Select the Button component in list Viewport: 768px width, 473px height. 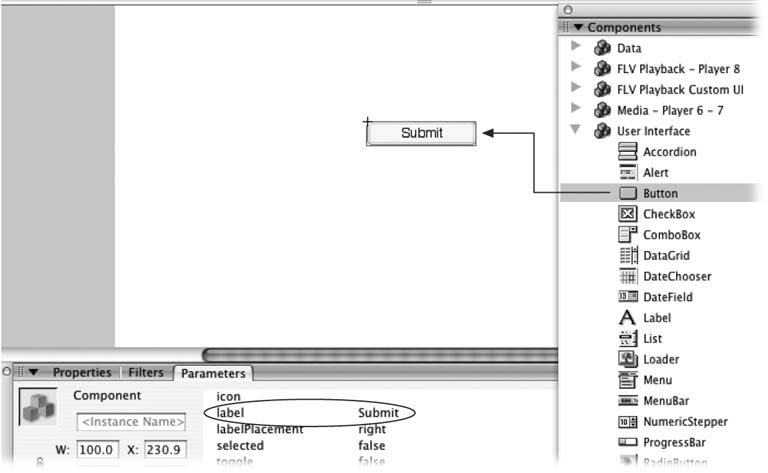[659, 193]
